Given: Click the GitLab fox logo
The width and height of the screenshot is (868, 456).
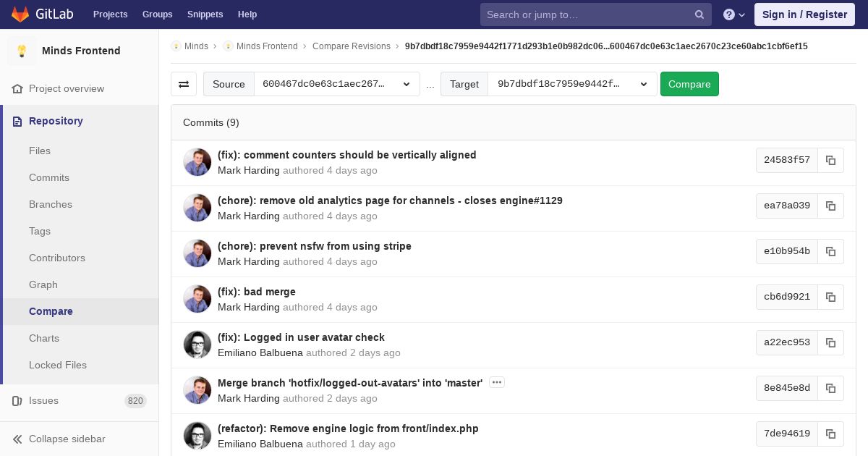Looking at the screenshot, I should pyautogui.click(x=20, y=14).
